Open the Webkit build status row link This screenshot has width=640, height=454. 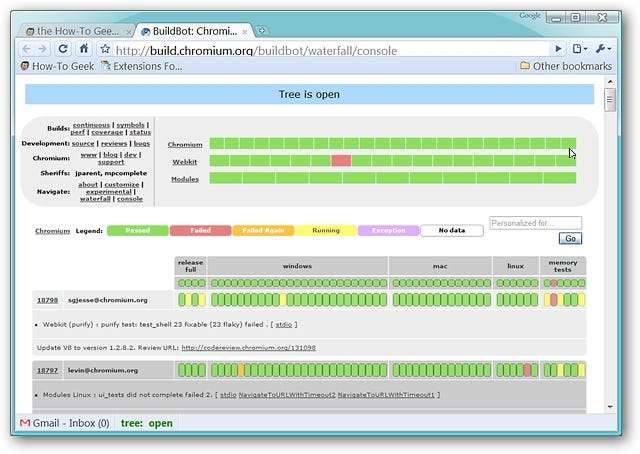[x=184, y=162]
